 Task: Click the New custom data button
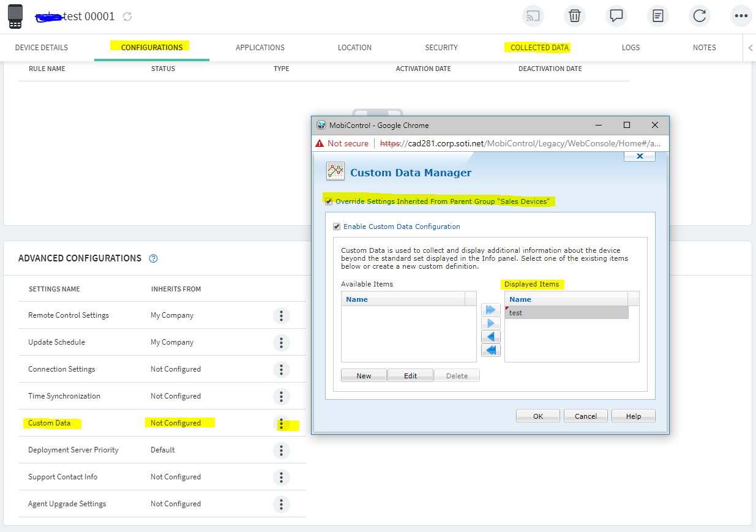[364, 375]
